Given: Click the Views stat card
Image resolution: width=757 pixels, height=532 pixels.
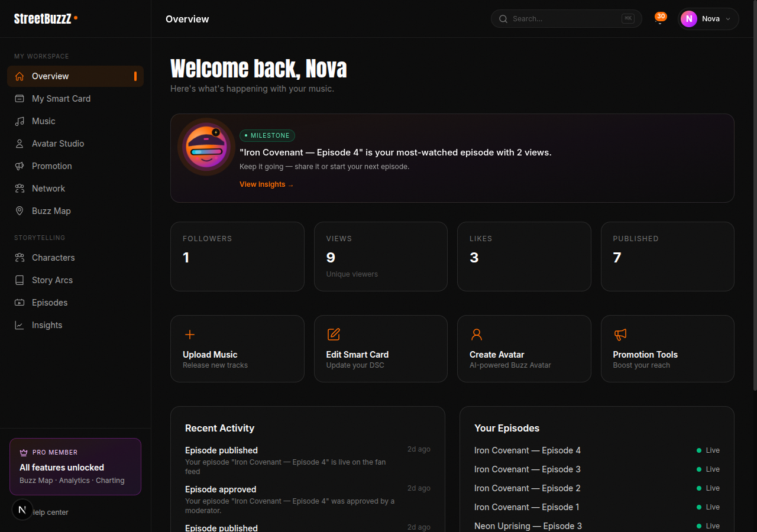Looking at the screenshot, I should click(381, 257).
